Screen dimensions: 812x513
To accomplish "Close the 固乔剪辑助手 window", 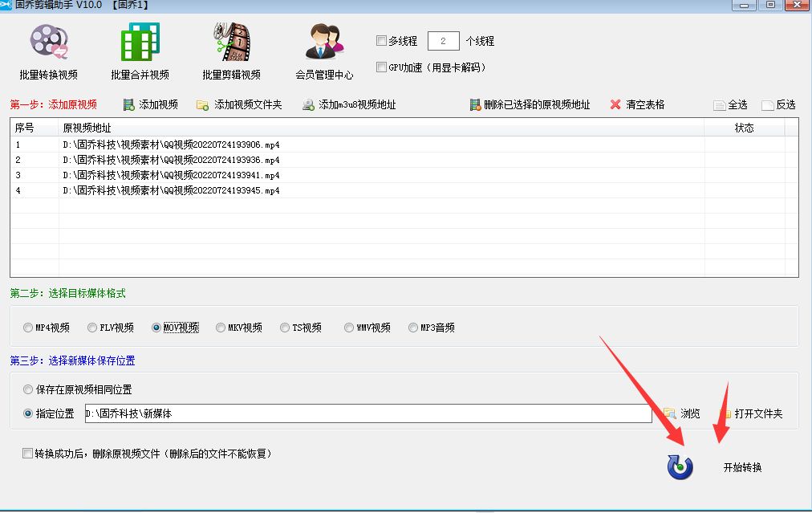I will (797, 5).
